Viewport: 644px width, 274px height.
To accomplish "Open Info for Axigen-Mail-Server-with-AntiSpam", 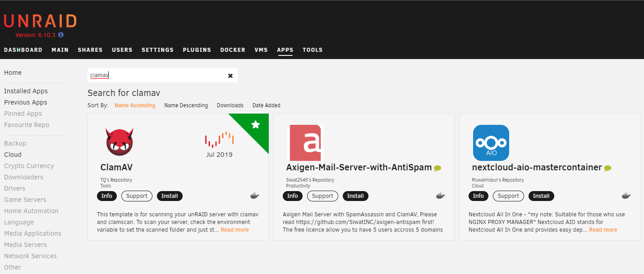I will [293, 196].
